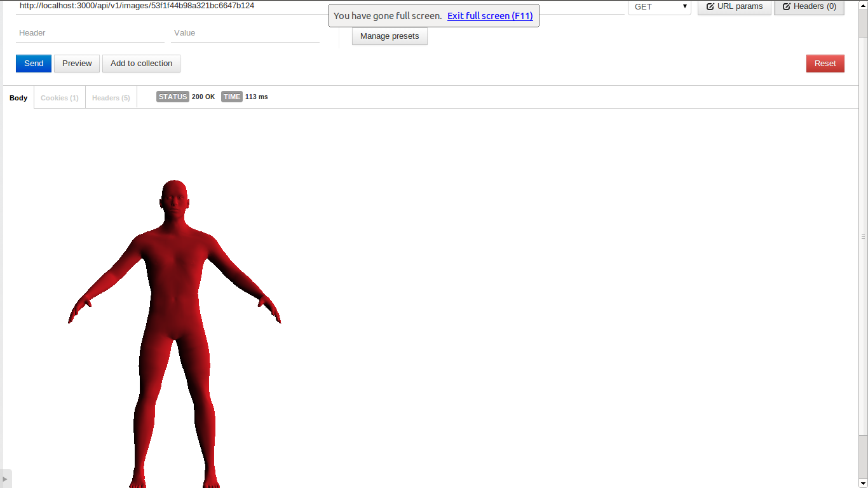868x488 pixels.
Task: Click the red 3D human model image
Action: pos(175,334)
